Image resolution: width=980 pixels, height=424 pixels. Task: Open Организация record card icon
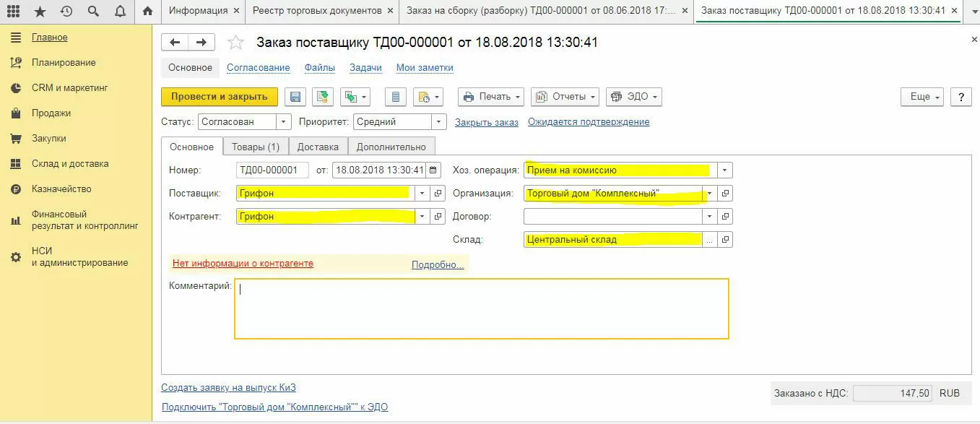pos(726,194)
